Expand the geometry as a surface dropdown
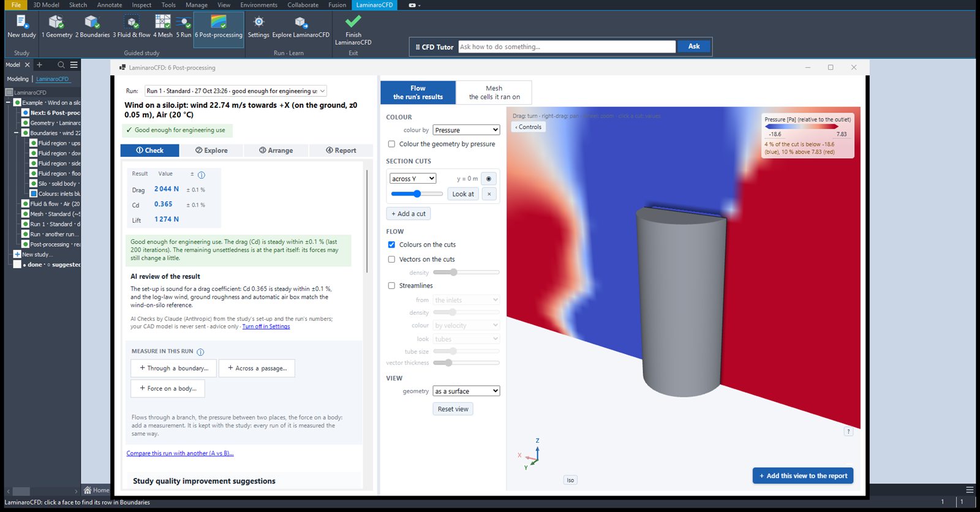This screenshot has height=512, width=980. tap(467, 391)
